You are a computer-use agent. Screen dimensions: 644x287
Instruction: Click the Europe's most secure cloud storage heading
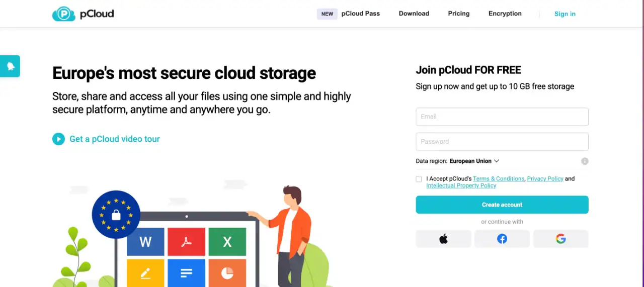point(184,73)
